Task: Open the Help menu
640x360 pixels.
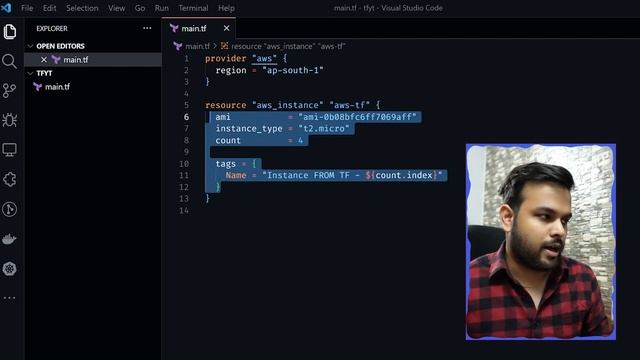Action: tap(226, 8)
